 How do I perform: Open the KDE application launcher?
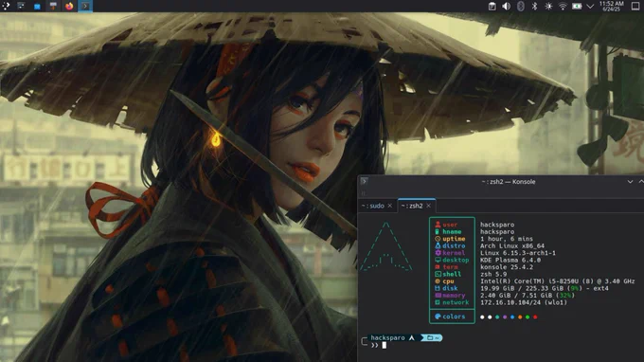6,6
